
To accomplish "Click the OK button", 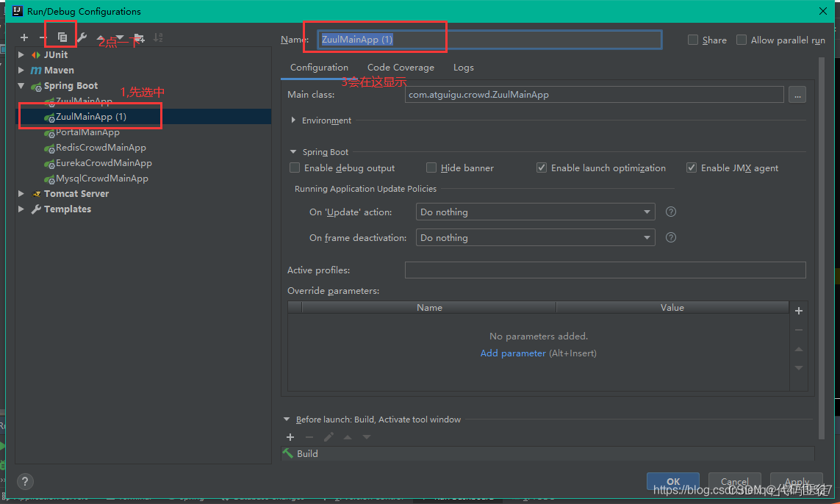I will point(673,481).
